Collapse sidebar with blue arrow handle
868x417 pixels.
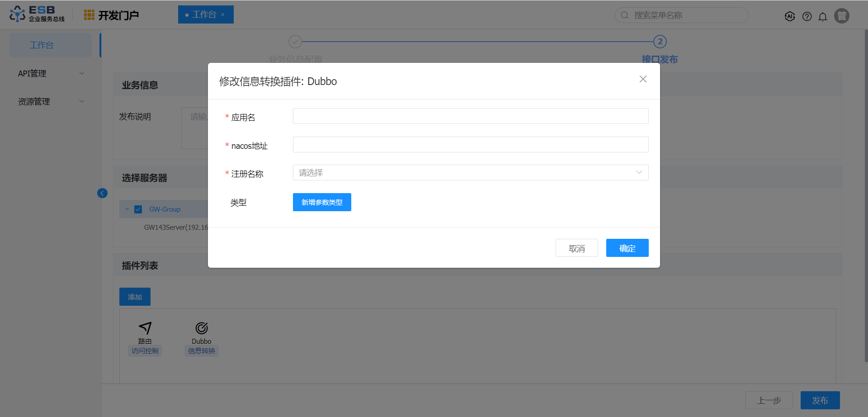pyautogui.click(x=102, y=193)
